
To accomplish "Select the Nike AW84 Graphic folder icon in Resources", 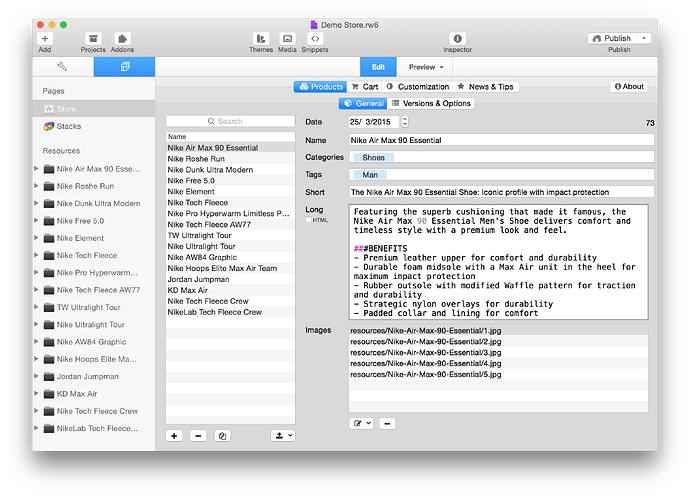I will tap(49, 342).
